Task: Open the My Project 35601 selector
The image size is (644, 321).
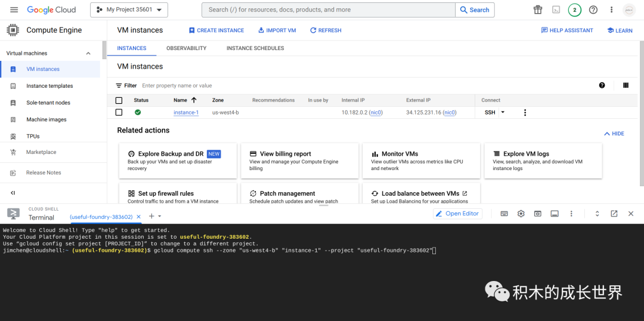Action: tap(129, 10)
